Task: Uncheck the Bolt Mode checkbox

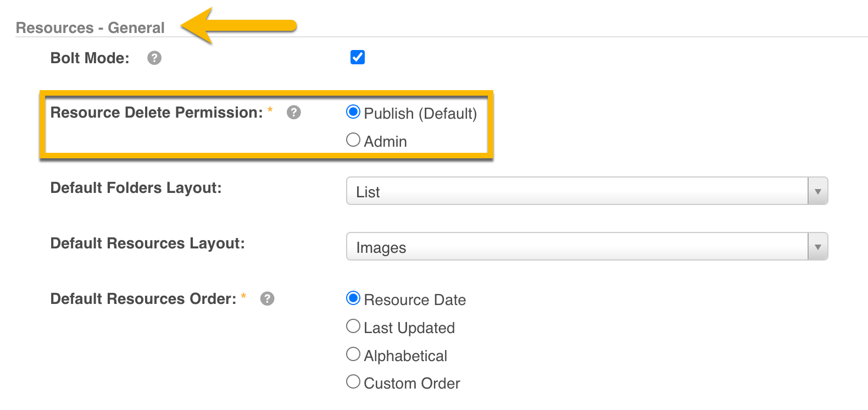Action: (358, 57)
